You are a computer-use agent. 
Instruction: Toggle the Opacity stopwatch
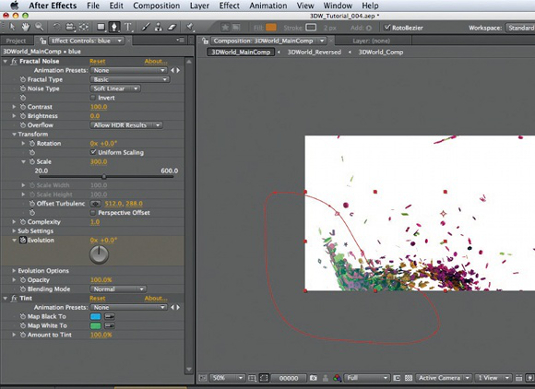coord(23,280)
